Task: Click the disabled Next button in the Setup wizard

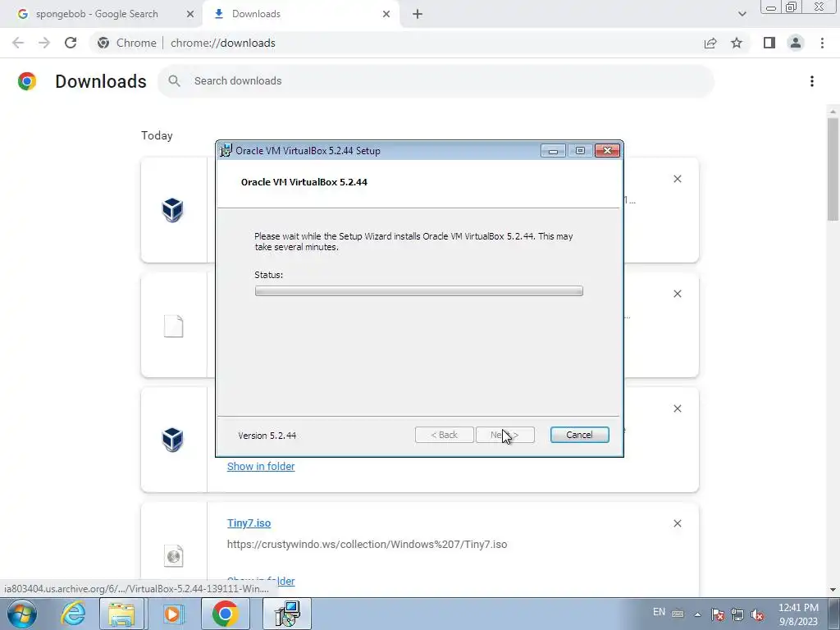Action: pos(504,435)
